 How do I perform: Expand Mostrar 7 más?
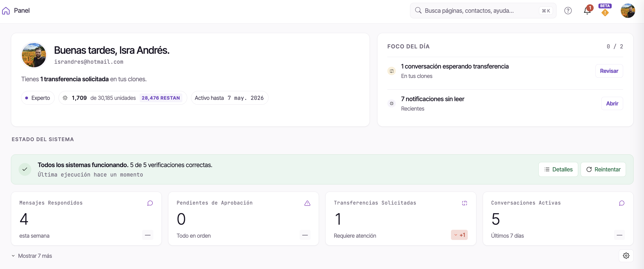click(32, 256)
